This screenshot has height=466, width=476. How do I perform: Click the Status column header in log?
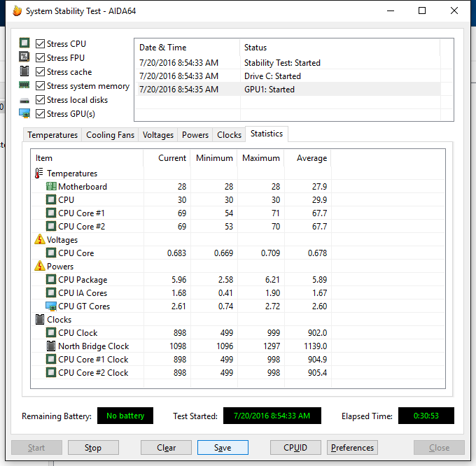tap(339, 48)
